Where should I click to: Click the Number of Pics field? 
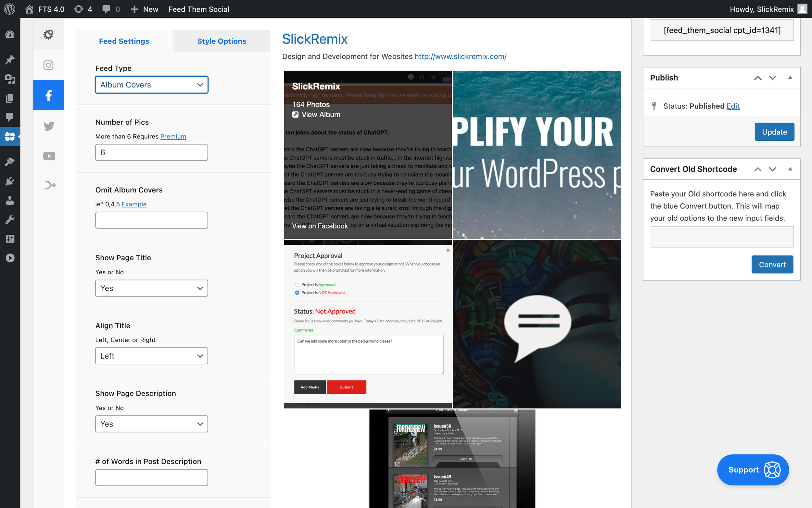click(x=151, y=152)
